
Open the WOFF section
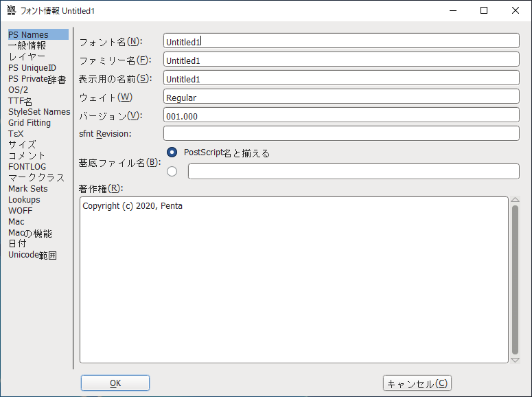pyautogui.click(x=21, y=211)
